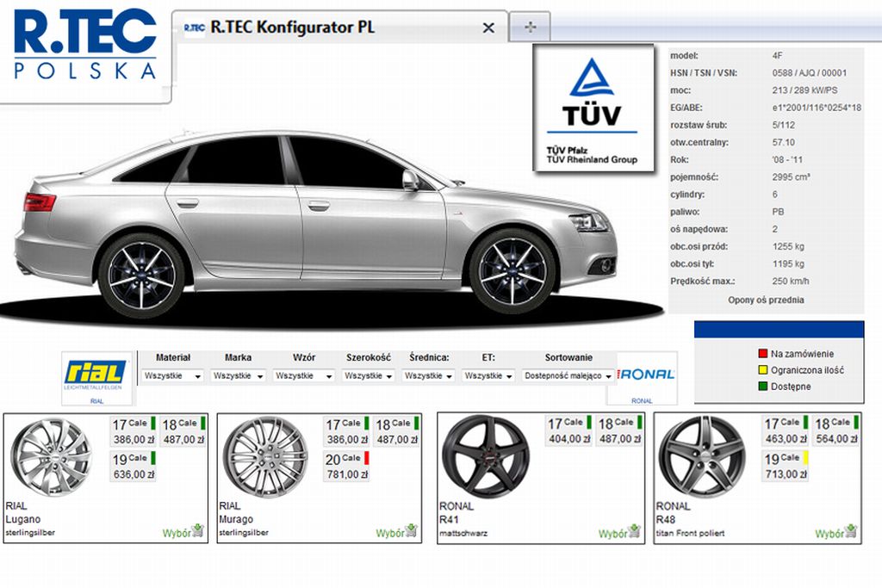The image size is (882, 588).
Task: Click the cart icon on RIAL Lugano card
Action: [197, 530]
